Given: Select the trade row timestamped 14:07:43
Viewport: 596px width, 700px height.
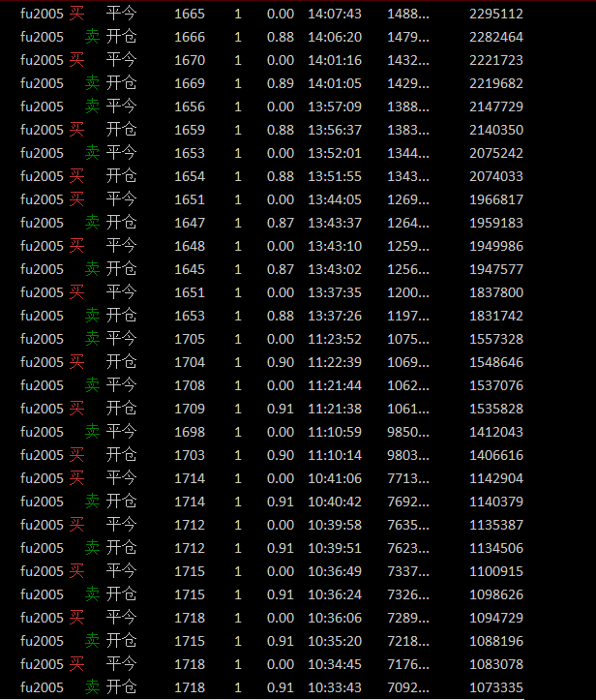Looking at the screenshot, I should point(335,14).
